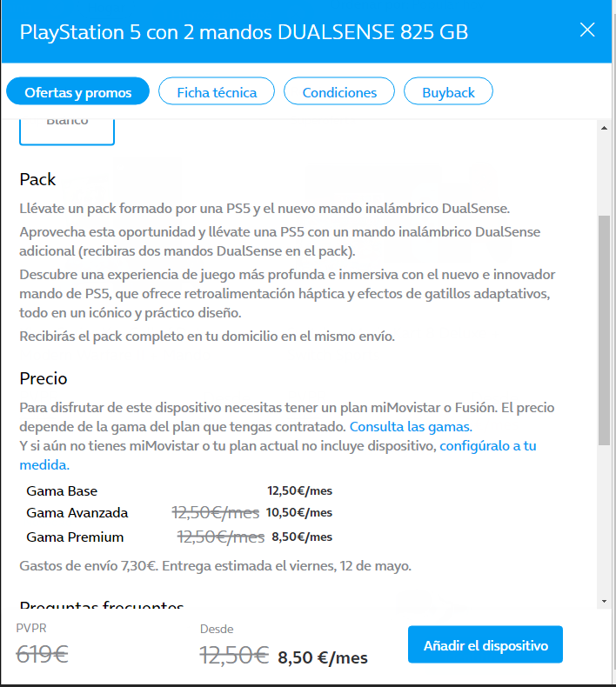Click the crossed-out 619€ PVPR price
This screenshot has height=687, width=616.
[43, 655]
